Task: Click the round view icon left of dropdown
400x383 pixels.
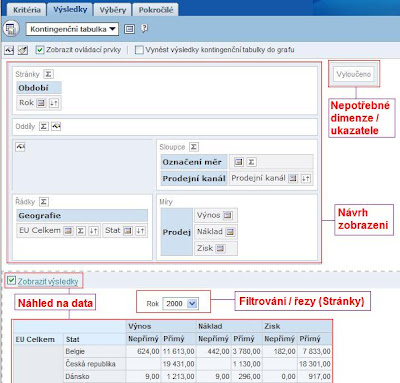Action: pos(11,29)
